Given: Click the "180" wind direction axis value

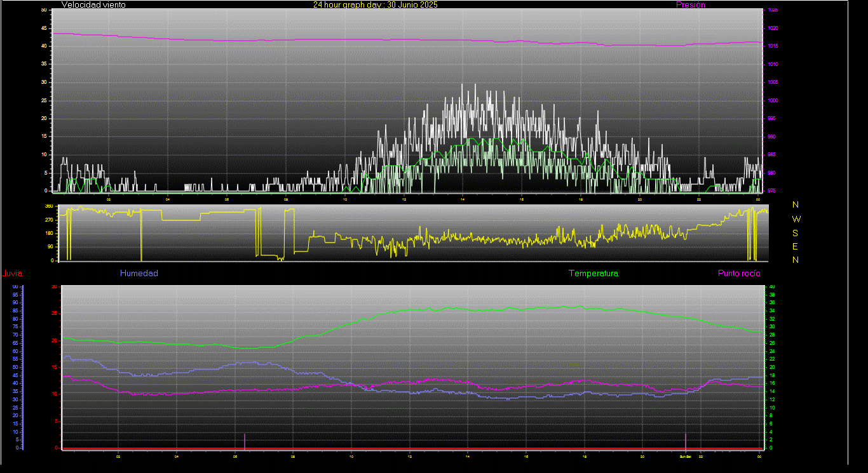Looking at the screenshot, I should [48, 234].
